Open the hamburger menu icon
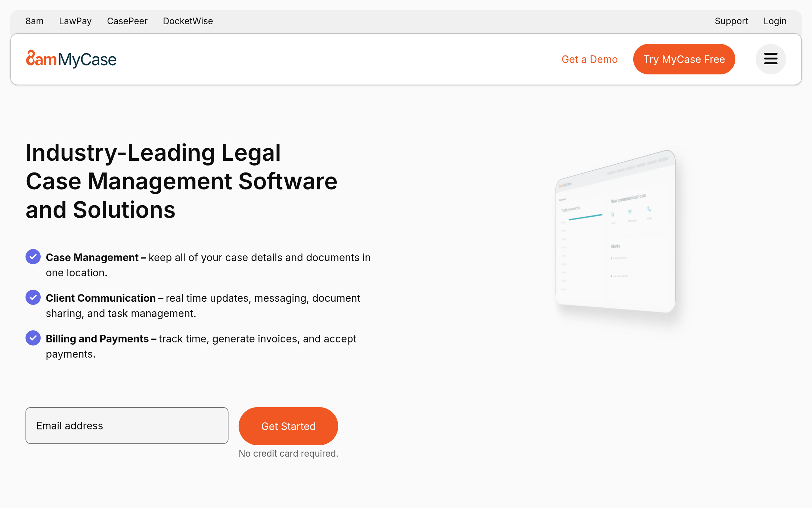The width and height of the screenshot is (812, 508). click(770, 59)
